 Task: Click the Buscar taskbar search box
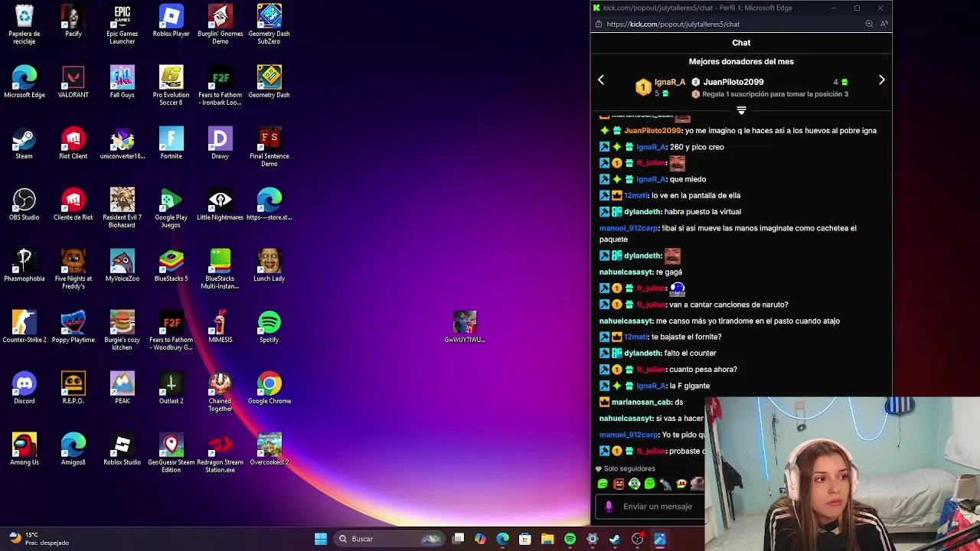pyautogui.click(x=390, y=539)
